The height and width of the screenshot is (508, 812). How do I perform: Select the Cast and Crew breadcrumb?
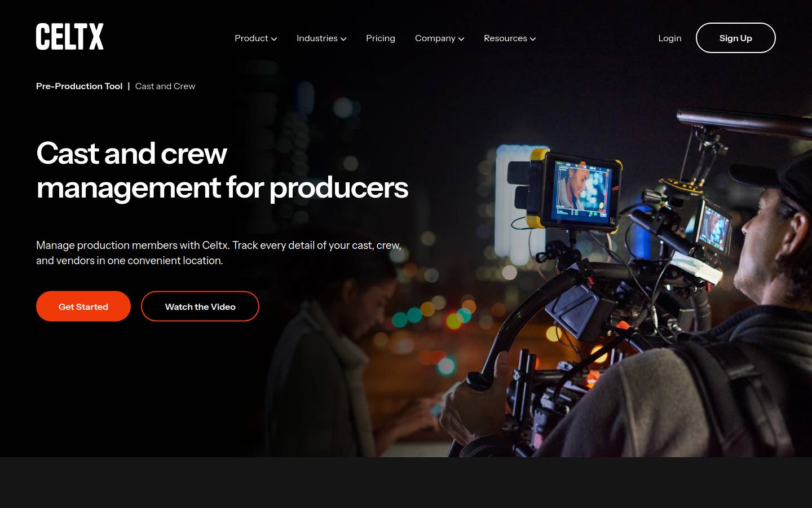pyautogui.click(x=165, y=86)
